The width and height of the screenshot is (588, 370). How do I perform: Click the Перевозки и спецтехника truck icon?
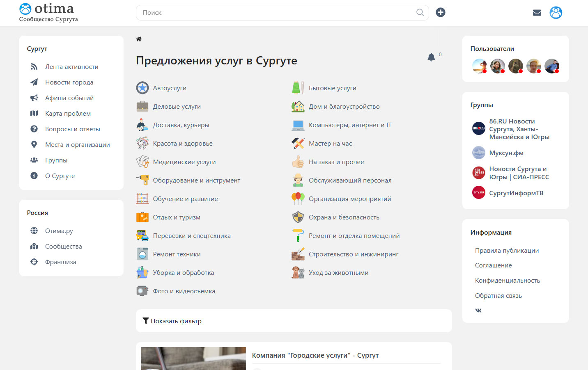coord(142,235)
